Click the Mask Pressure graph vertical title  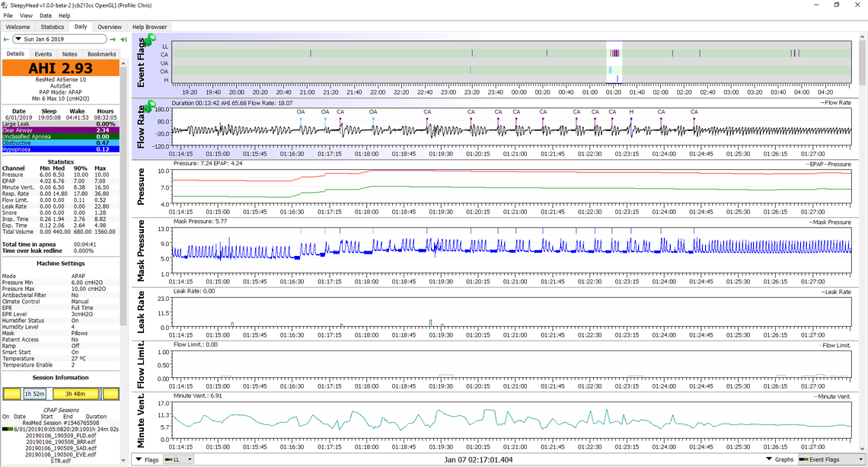pos(141,251)
